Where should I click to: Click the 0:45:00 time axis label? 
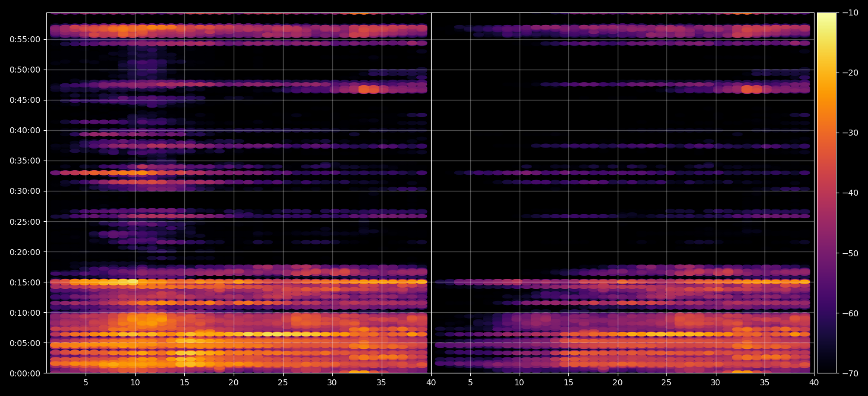25,100
